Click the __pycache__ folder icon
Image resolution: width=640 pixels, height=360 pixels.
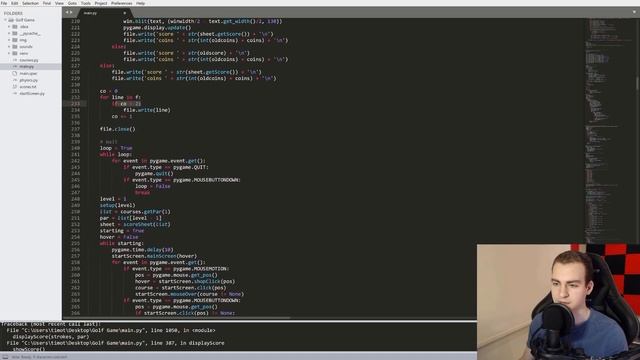(x=15, y=33)
